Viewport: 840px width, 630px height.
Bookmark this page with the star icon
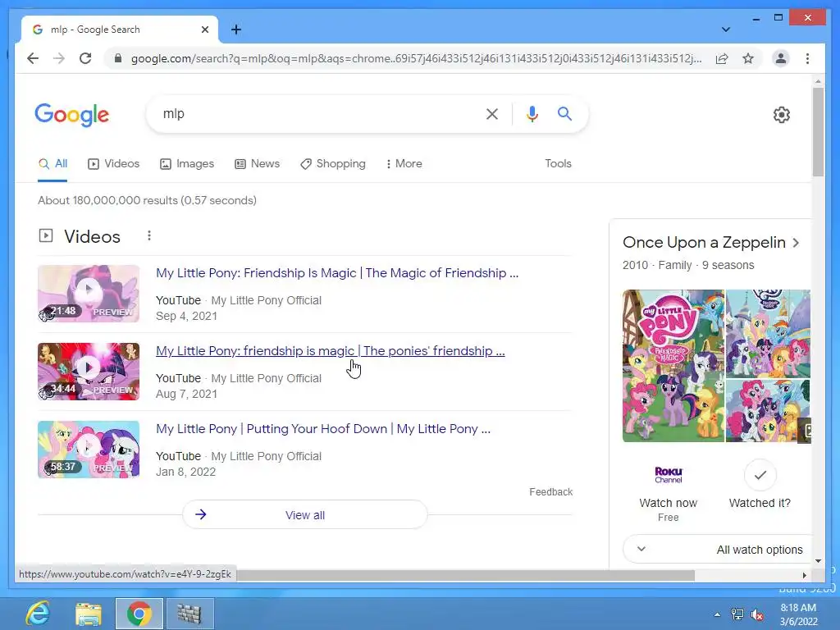[x=748, y=58]
